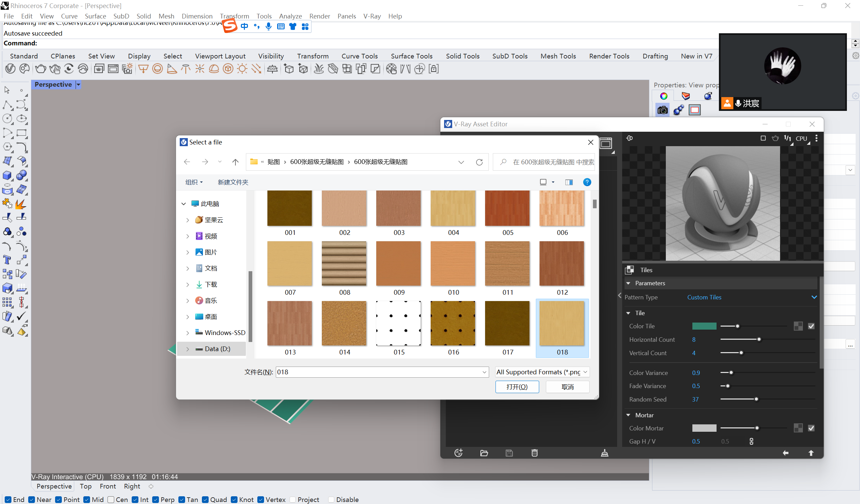Disable the Cen osnap checkbox
Viewport: 860px width, 504px height.
click(x=111, y=500)
